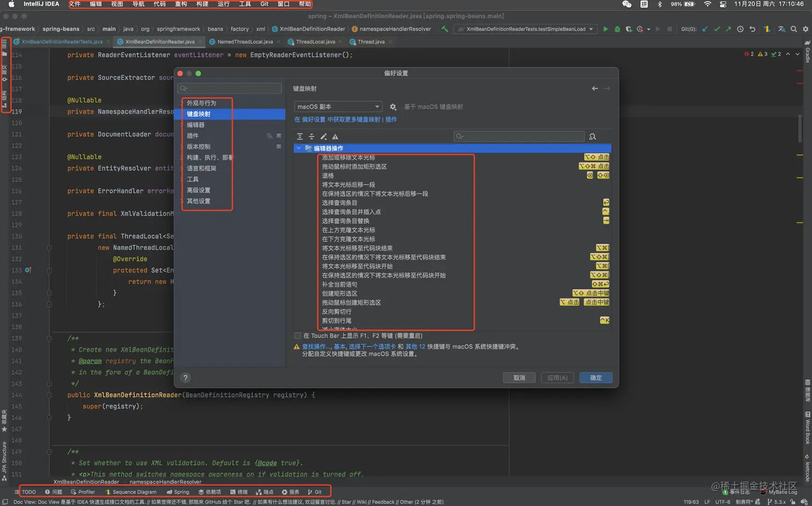Open Search Everywhere magnifier icon
This screenshot has width=812, height=506.
794,29
